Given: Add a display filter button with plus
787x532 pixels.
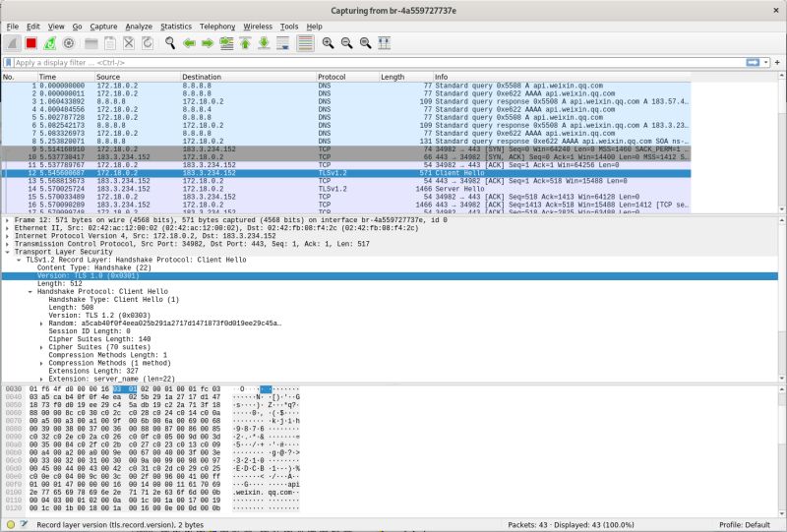Looking at the screenshot, I should point(777,63).
